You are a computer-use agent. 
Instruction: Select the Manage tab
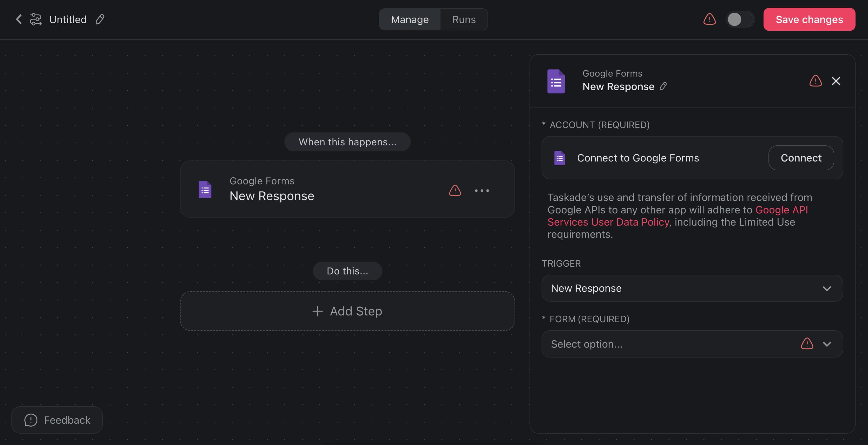(409, 19)
